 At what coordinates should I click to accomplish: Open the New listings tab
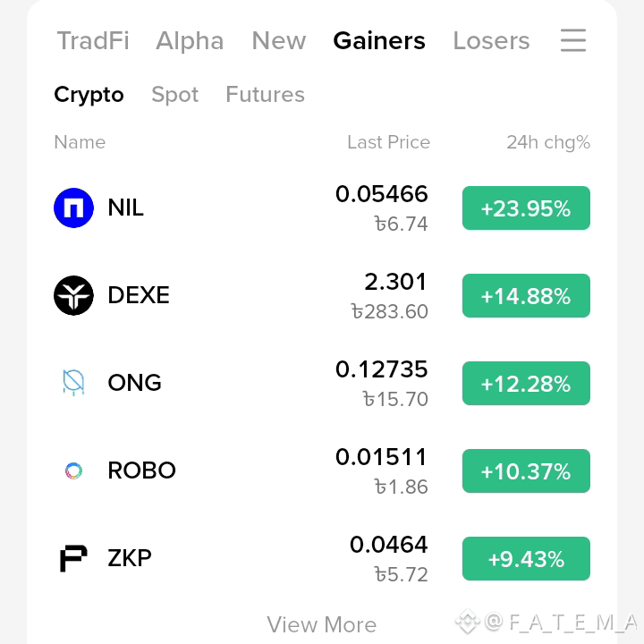click(x=279, y=40)
